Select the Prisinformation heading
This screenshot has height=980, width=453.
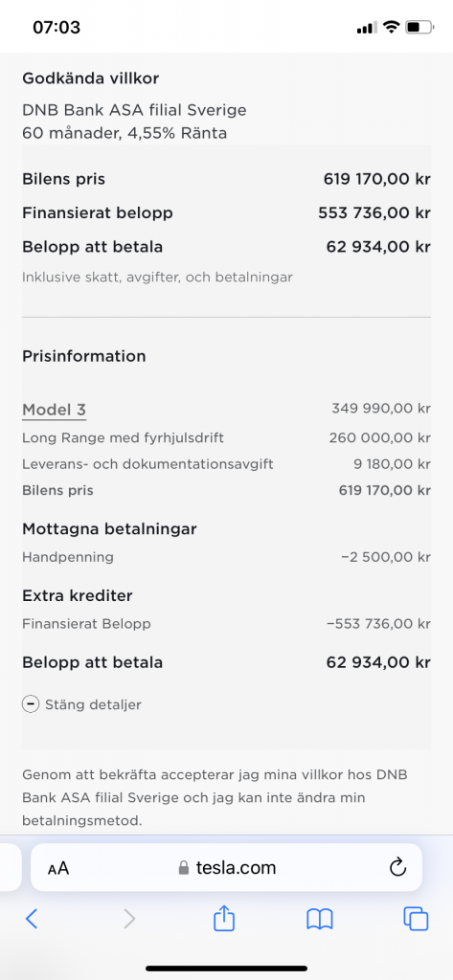point(84,356)
